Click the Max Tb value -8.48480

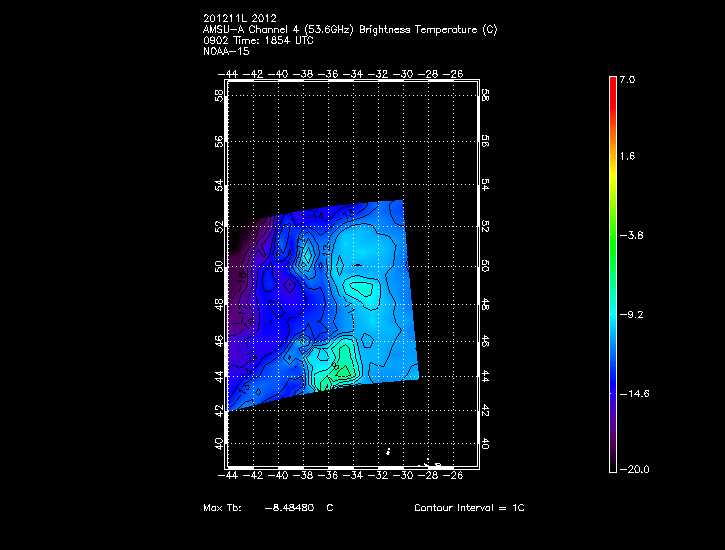290,508
